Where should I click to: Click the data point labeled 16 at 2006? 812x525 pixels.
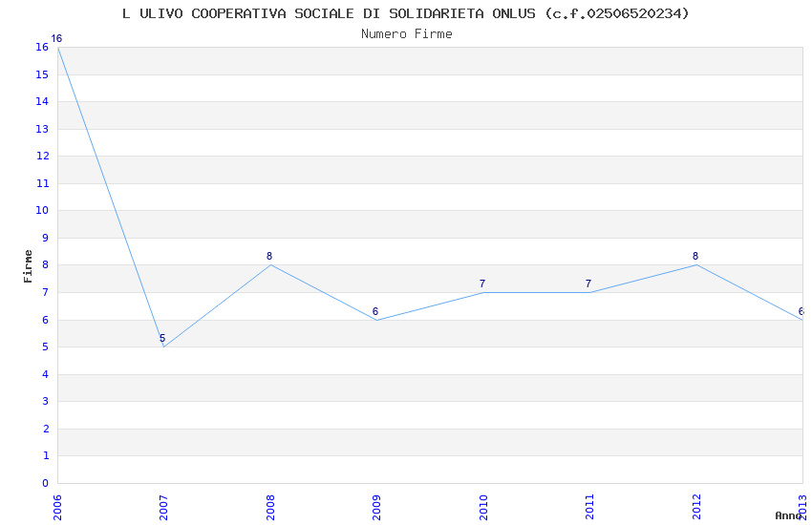tap(58, 47)
